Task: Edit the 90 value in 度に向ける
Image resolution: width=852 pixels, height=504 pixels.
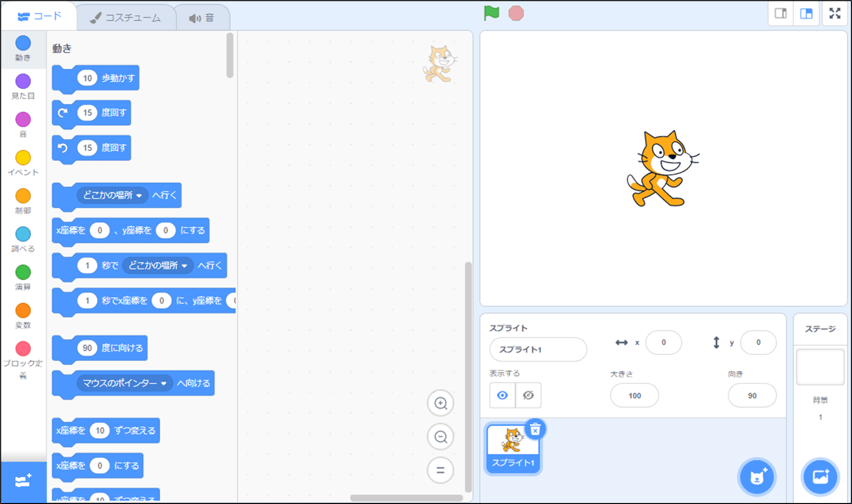Action: click(x=87, y=348)
